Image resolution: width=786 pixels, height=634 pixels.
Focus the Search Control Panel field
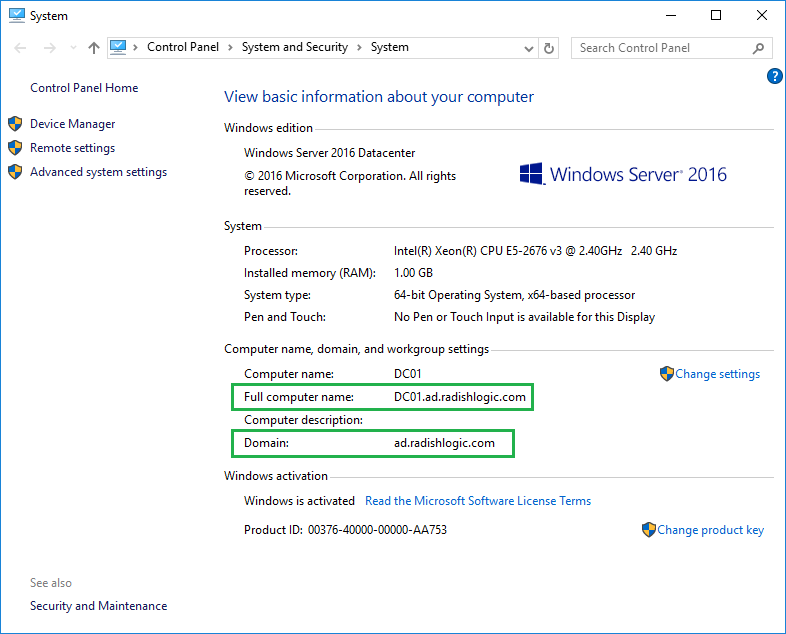pyautogui.click(x=662, y=48)
